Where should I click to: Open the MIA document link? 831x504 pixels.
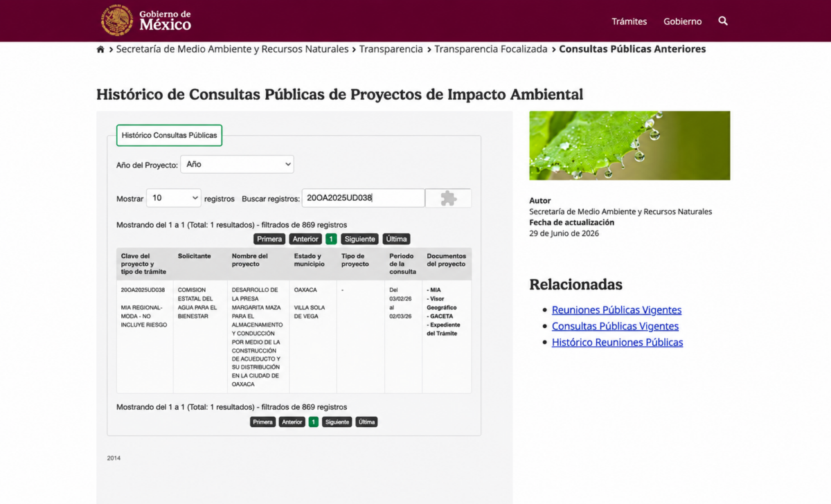[435, 290]
